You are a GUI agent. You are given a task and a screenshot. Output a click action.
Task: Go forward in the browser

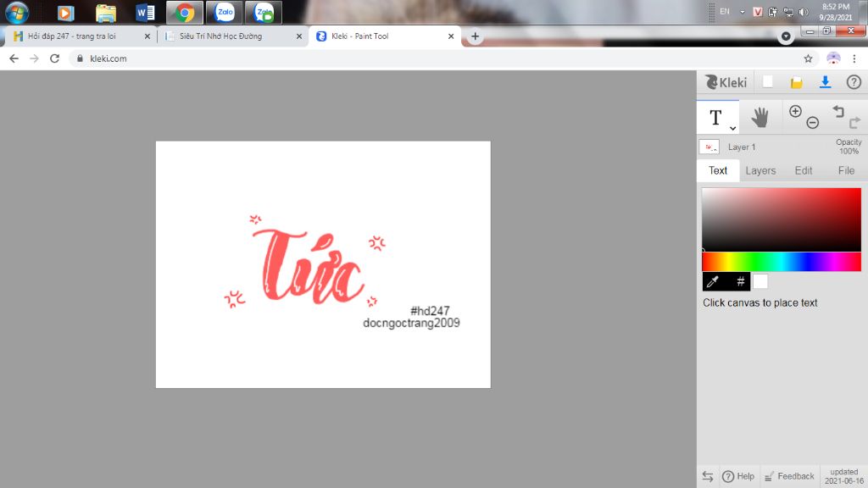point(34,58)
